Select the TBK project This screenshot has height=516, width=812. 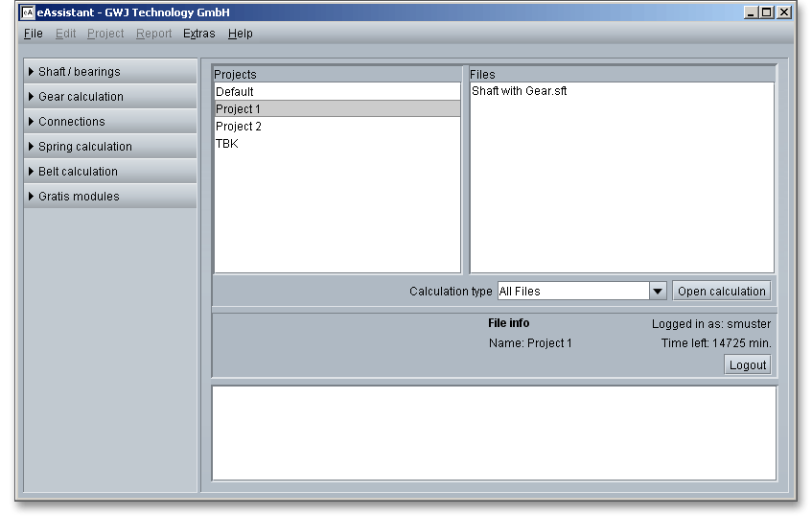[x=227, y=144]
